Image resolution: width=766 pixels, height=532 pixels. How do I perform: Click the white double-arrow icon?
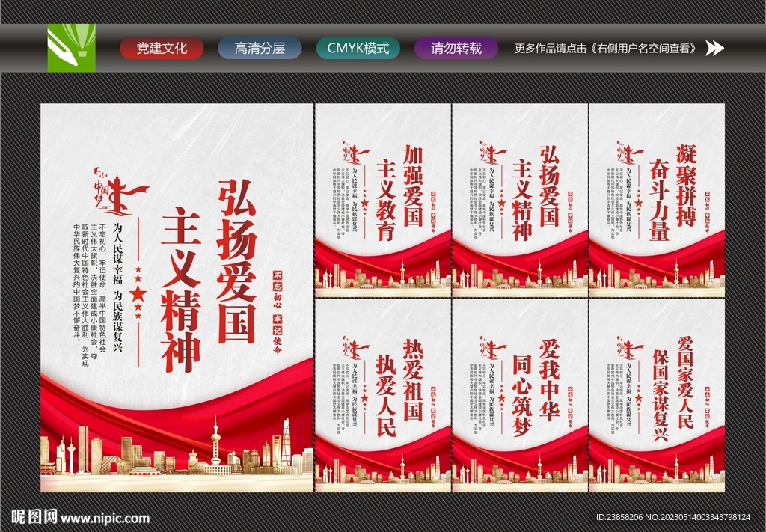tap(714, 48)
